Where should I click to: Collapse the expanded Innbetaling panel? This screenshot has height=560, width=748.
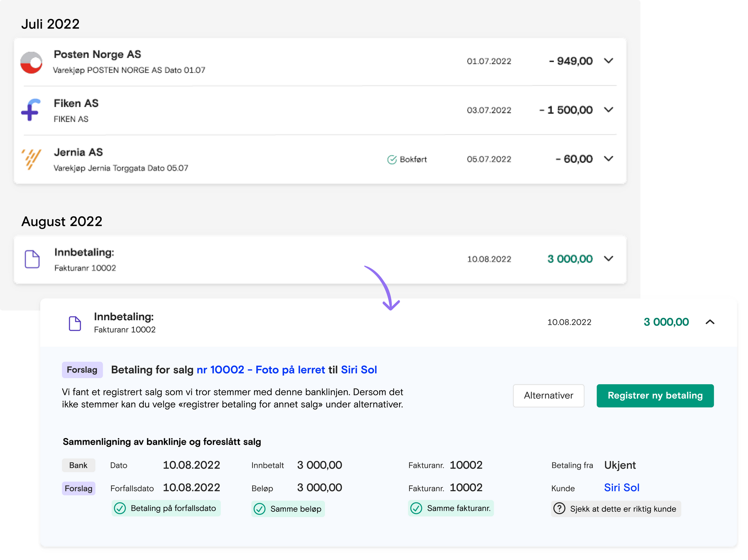click(x=709, y=322)
